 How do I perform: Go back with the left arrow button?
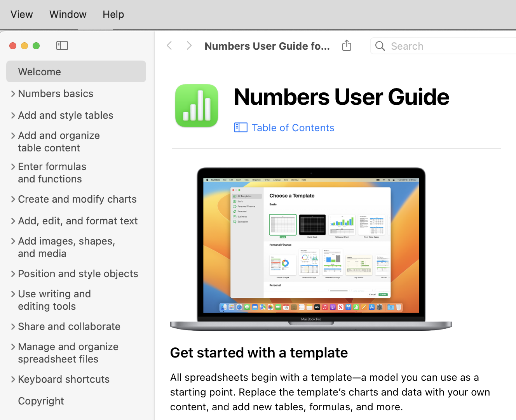coord(169,46)
